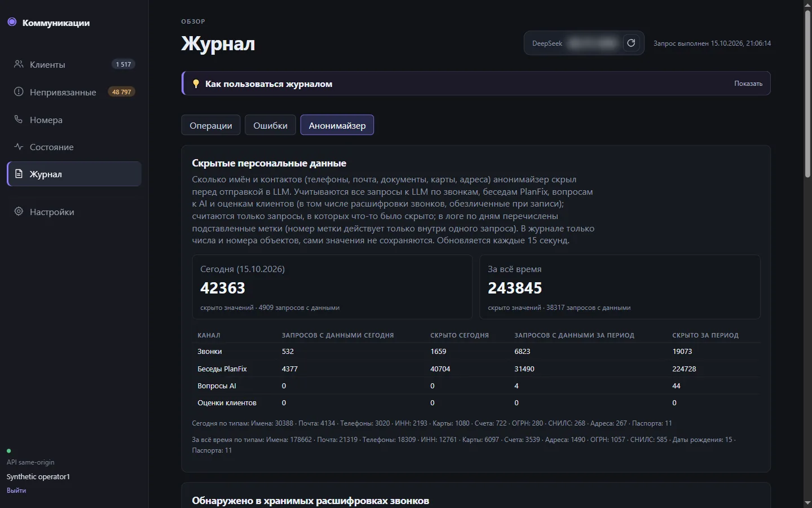Click the Коммуникации logo dot

[x=12, y=23]
